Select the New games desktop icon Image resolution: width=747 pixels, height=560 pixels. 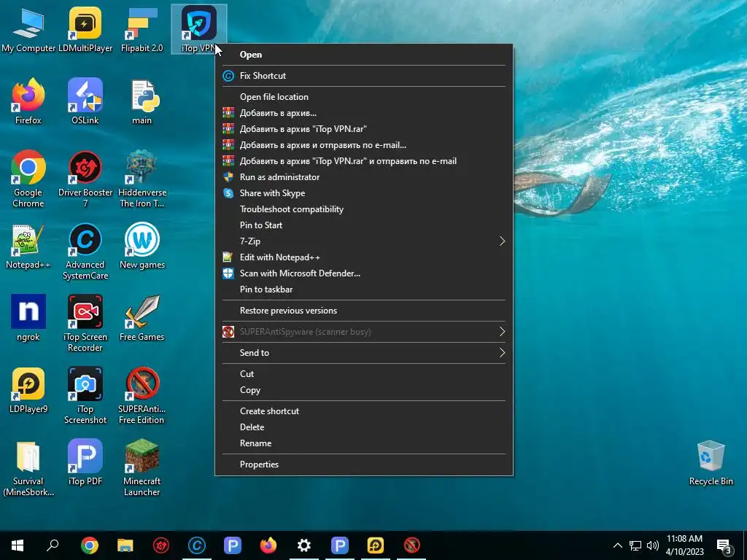click(x=142, y=246)
